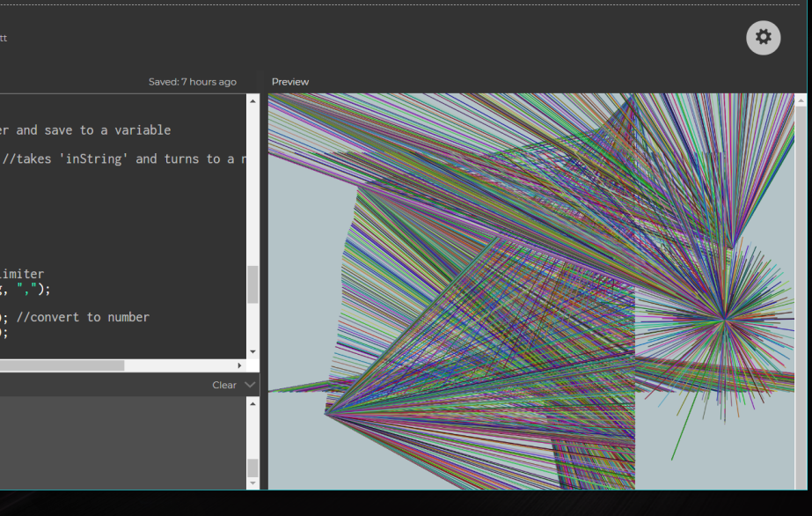Click the console vertical scrollbar thumb
The width and height of the screenshot is (812, 516).
point(252,468)
